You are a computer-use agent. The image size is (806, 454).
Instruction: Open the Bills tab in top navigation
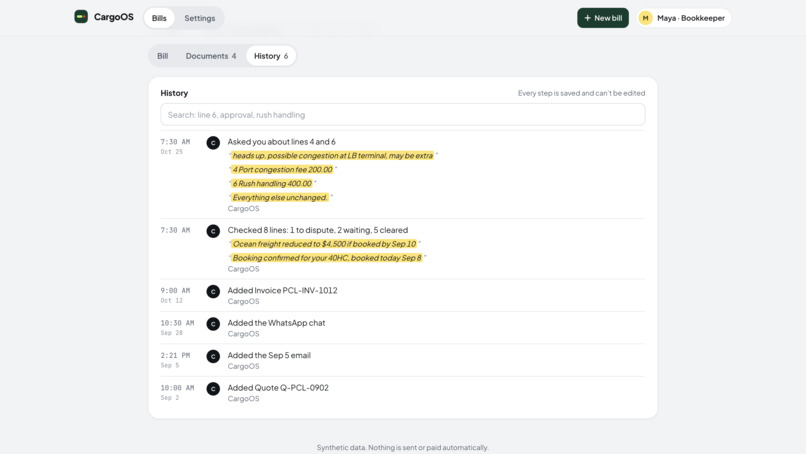pyautogui.click(x=159, y=18)
